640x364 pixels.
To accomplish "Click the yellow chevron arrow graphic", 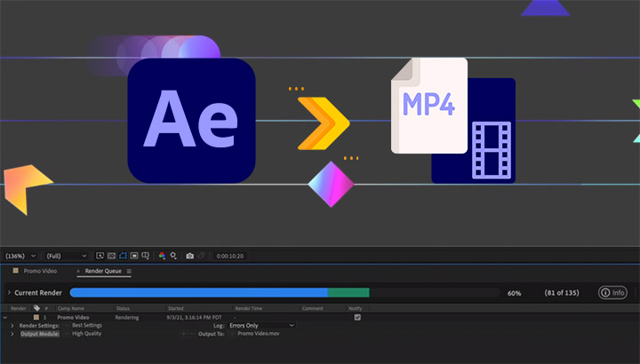I will point(324,123).
